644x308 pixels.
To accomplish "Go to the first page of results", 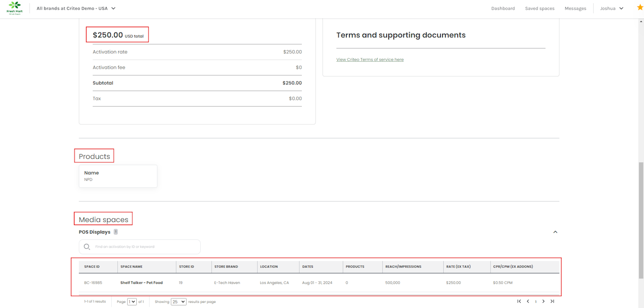I will point(519,301).
